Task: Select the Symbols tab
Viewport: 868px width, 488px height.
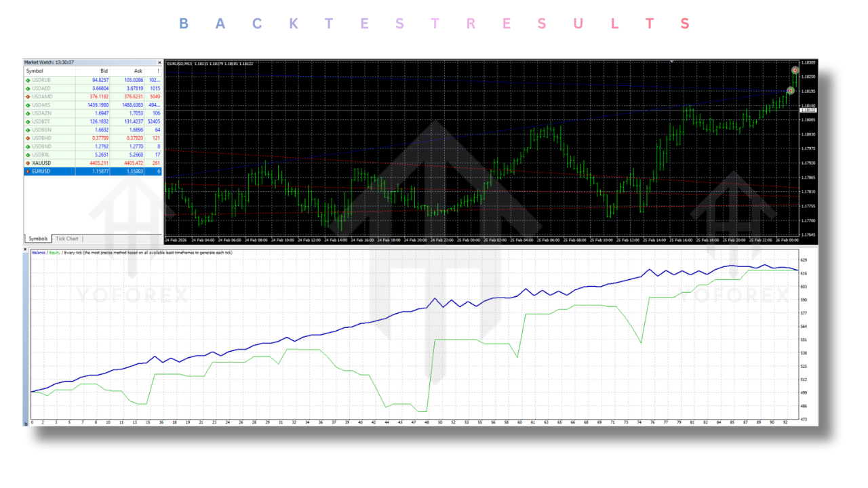Action: pos(38,238)
